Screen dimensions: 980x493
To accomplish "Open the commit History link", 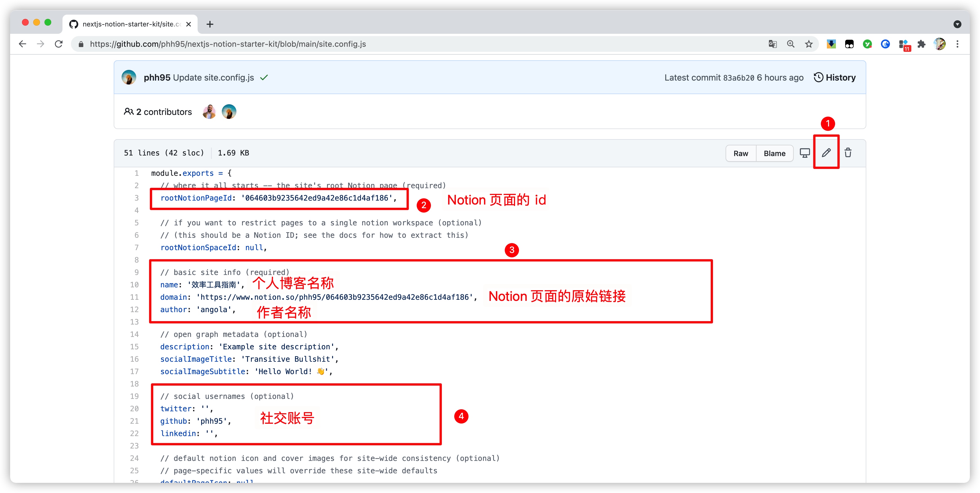I will point(835,78).
